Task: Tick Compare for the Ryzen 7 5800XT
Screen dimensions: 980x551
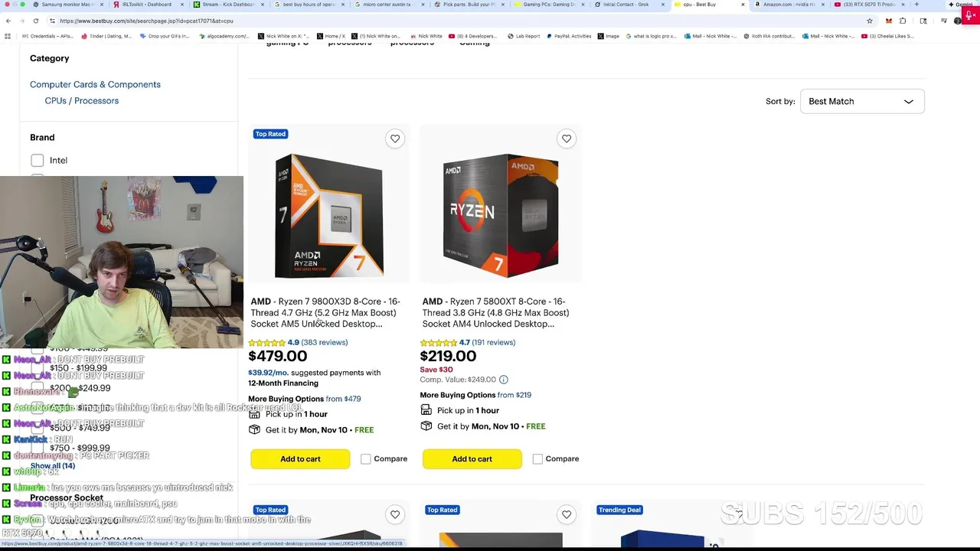Action: click(x=537, y=459)
